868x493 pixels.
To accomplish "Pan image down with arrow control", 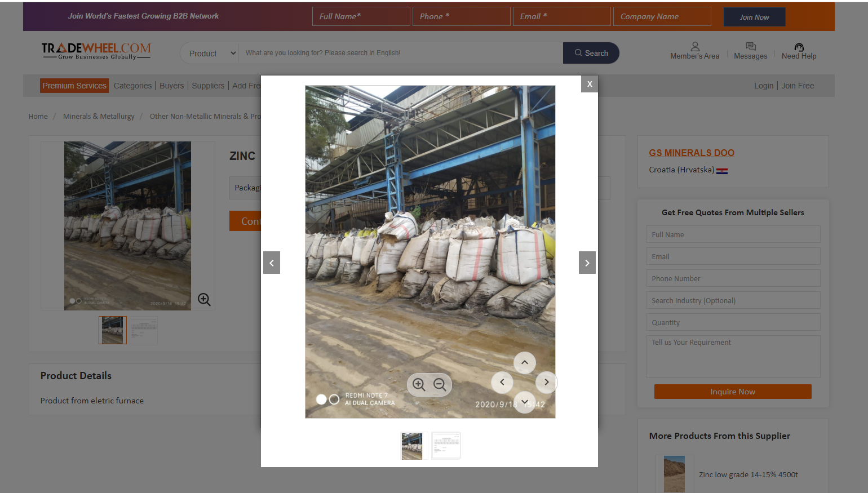I will 524,402.
